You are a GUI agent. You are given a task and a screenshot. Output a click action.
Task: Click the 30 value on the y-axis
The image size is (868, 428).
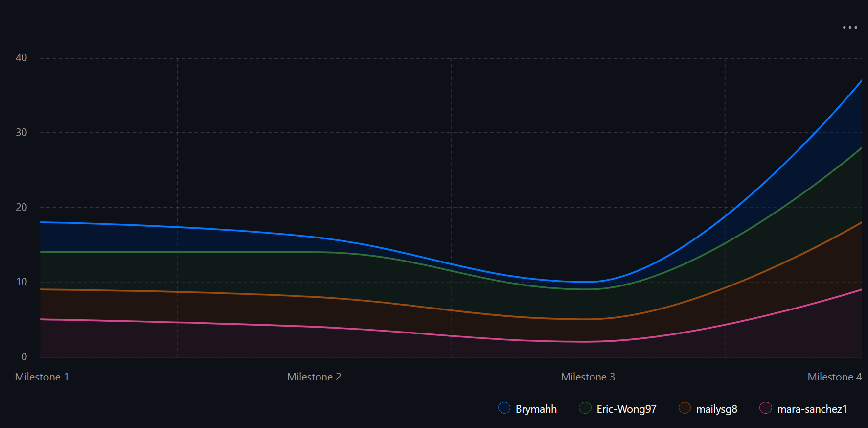click(x=21, y=132)
